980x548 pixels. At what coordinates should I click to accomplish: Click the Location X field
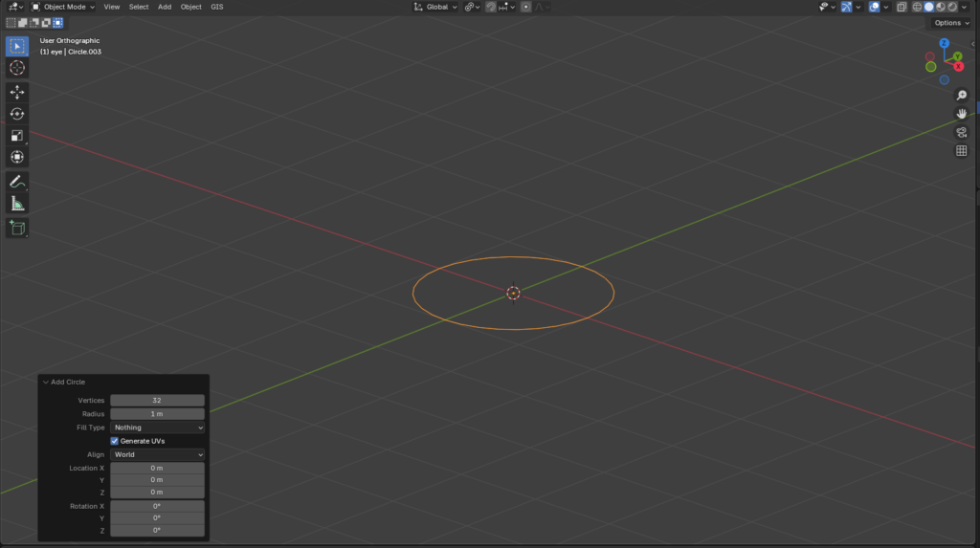pos(158,468)
